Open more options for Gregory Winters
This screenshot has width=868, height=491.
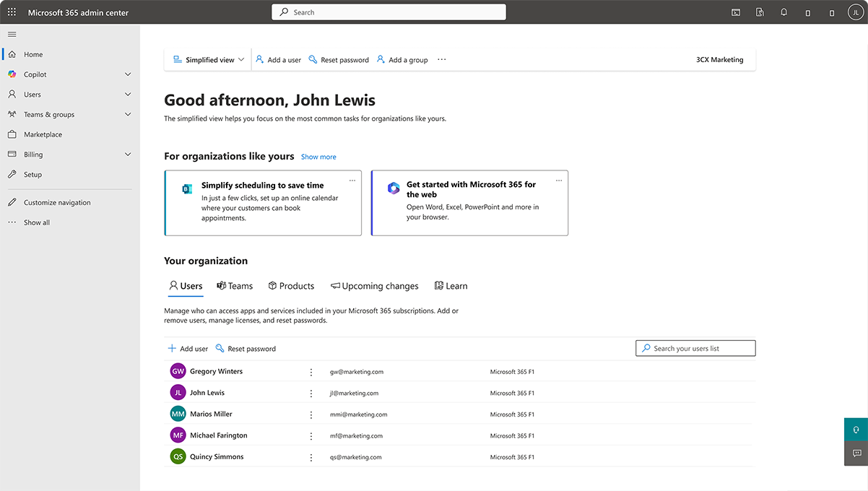pos(311,372)
